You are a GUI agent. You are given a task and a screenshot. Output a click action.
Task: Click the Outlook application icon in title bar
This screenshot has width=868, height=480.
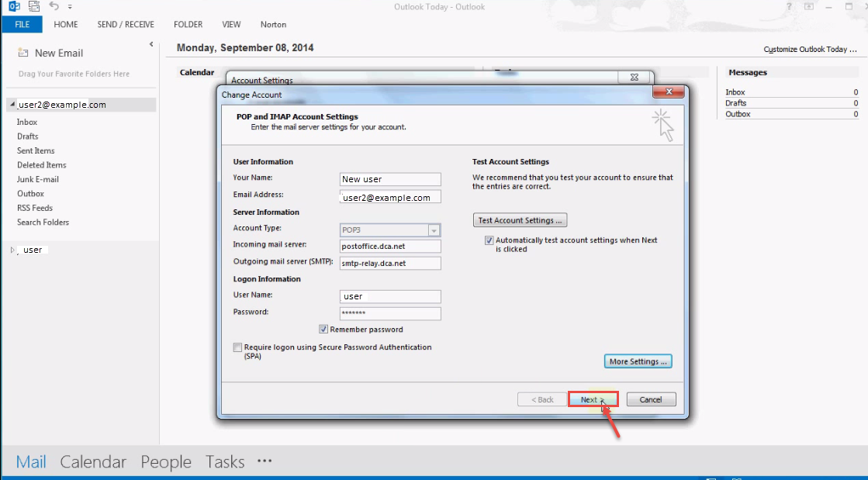15,7
